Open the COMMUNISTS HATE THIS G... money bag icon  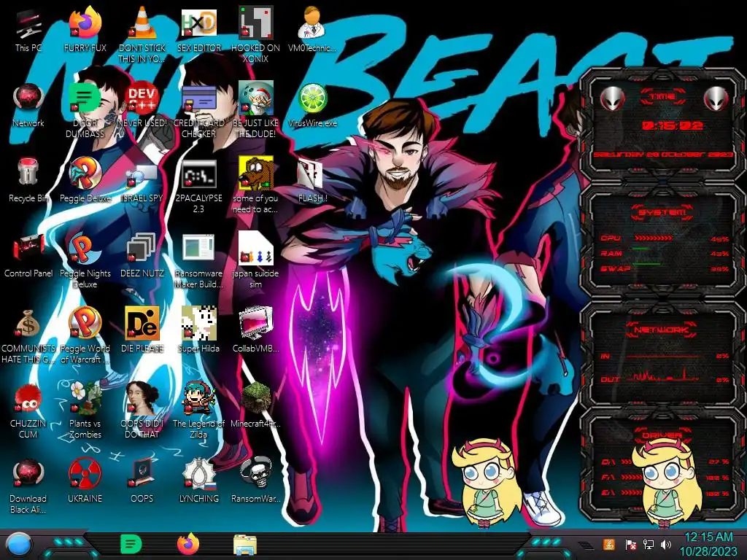pyautogui.click(x=28, y=324)
